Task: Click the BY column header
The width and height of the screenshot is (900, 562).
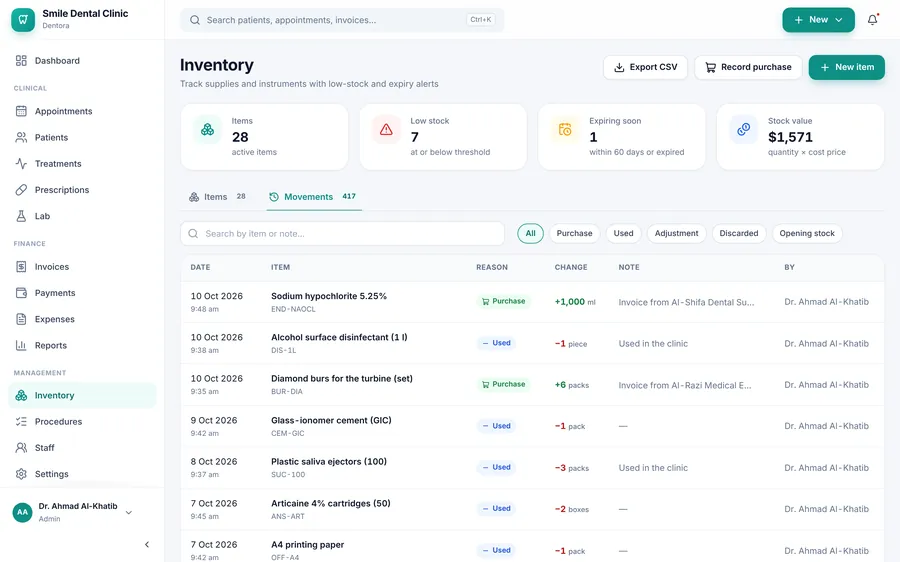Action: (x=789, y=268)
